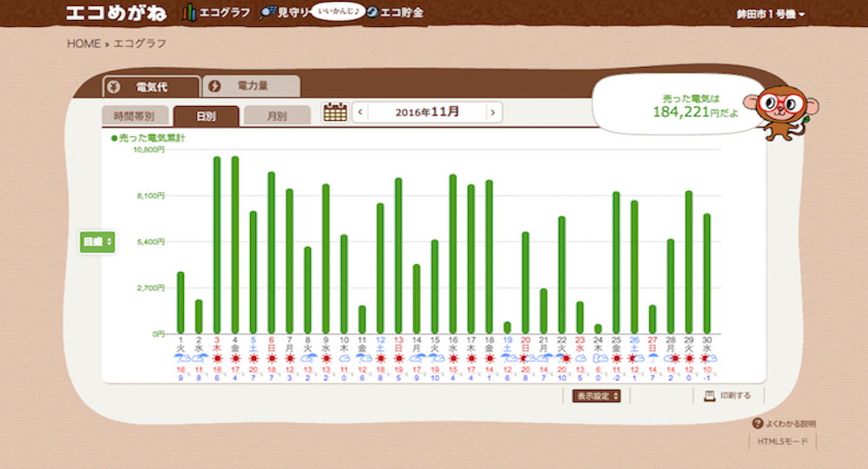Open the 表示設定 display settings dropdown
Image resolution: width=868 pixels, height=469 pixels.
[x=597, y=396]
